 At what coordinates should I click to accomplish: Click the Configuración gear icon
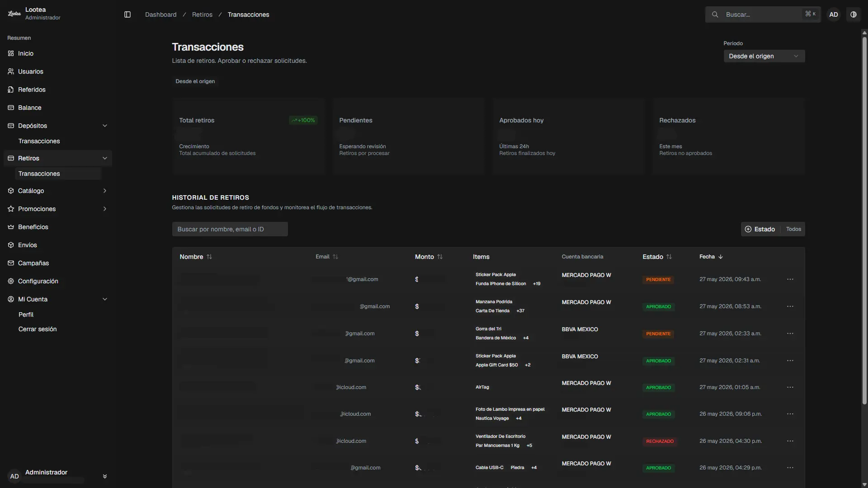click(x=11, y=281)
